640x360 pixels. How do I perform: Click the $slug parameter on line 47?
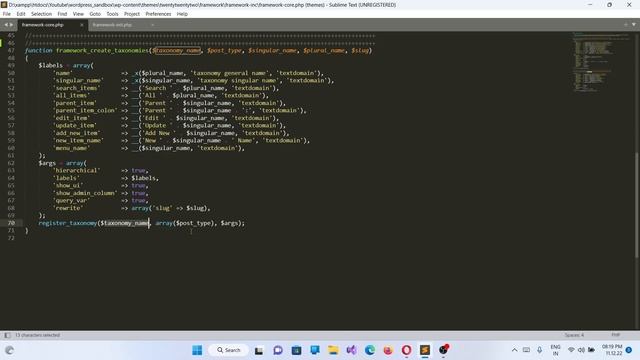click(x=360, y=51)
